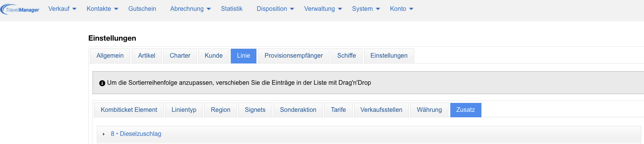Open the Kontakte dropdown menu

(x=102, y=9)
